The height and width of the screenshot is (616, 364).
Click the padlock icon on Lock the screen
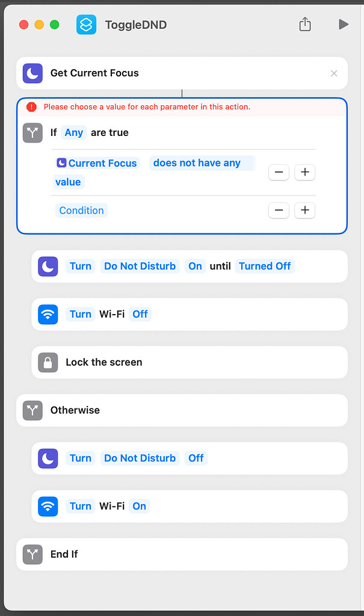tap(48, 362)
